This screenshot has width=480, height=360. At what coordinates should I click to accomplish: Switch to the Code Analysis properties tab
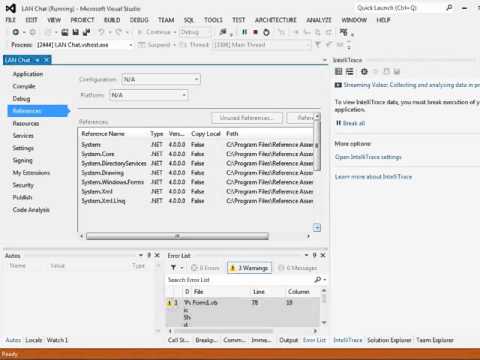point(31,210)
